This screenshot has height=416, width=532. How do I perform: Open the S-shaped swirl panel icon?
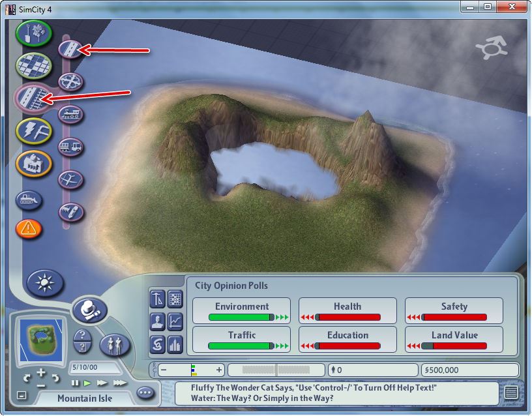(x=157, y=344)
